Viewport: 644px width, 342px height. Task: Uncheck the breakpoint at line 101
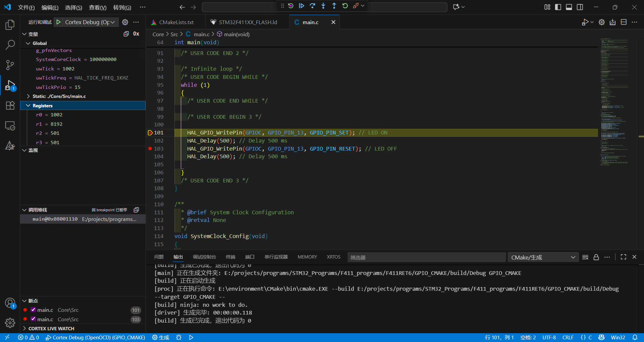point(33,310)
